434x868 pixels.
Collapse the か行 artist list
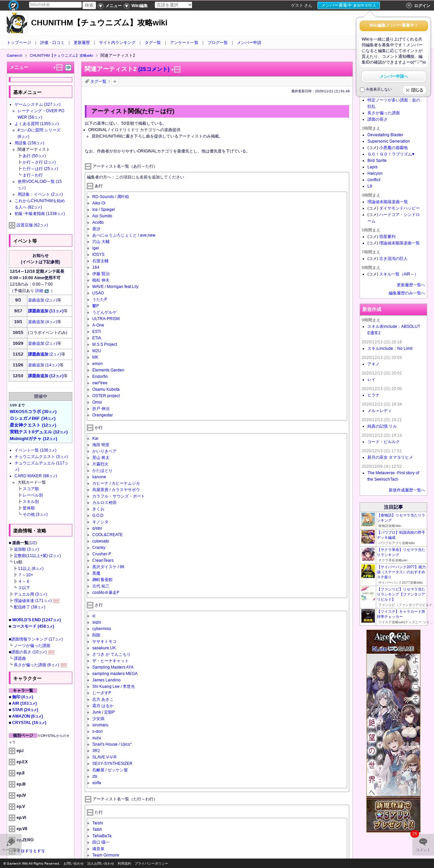90,428
